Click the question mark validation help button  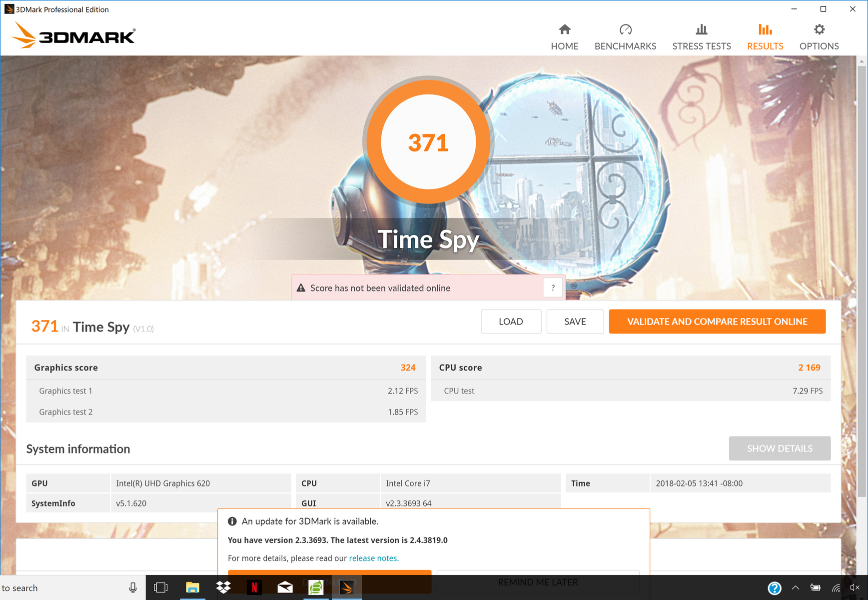[553, 288]
